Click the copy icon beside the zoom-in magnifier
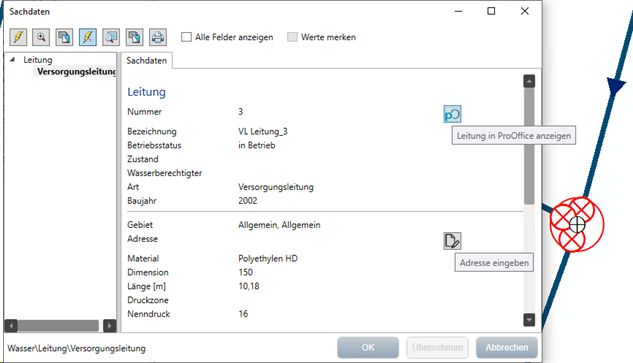The width and height of the screenshot is (633, 363). click(x=65, y=37)
